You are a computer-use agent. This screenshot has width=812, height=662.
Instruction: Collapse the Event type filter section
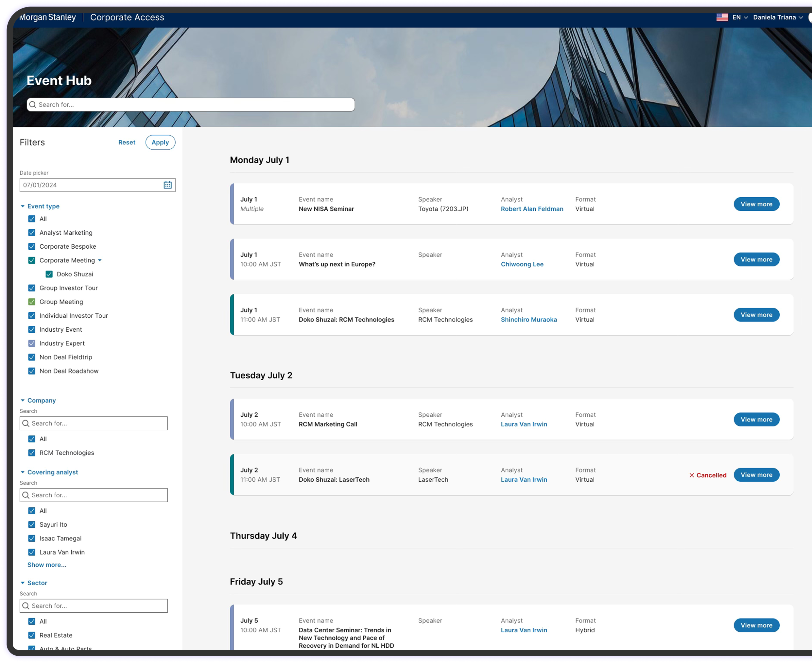(23, 206)
